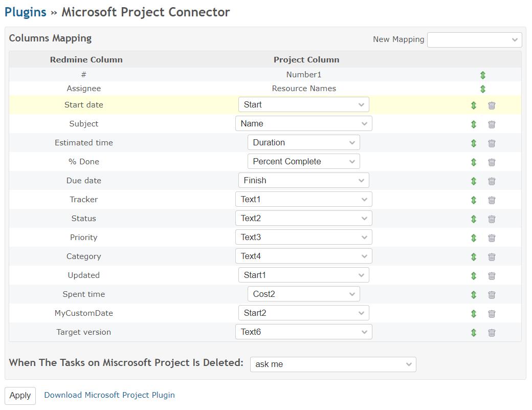Click reorder arrows for Estimated time row

click(474, 143)
